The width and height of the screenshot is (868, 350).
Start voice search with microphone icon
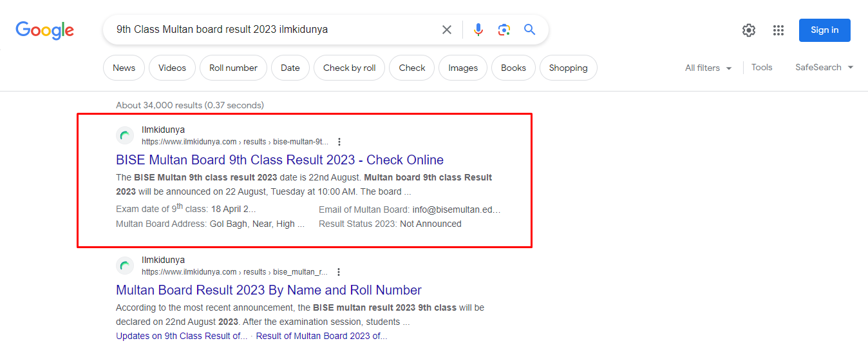pyautogui.click(x=478, y=30)
